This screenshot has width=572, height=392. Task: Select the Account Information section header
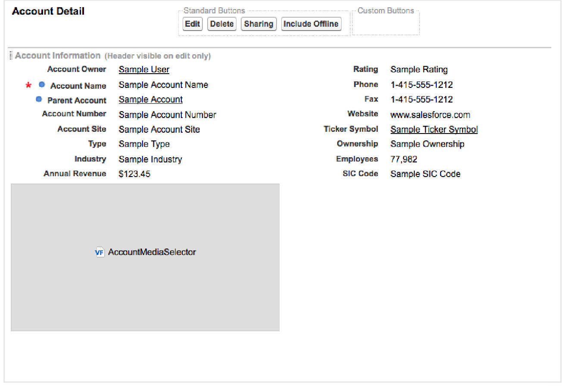click(x=58, y=56)
